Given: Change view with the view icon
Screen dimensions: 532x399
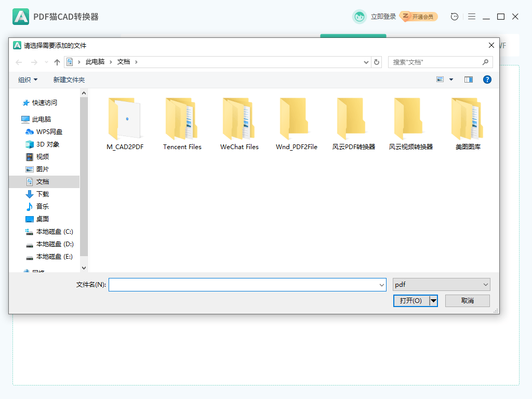Looking at the screenshot, I should pyautogui.click(x=440, y=79).
